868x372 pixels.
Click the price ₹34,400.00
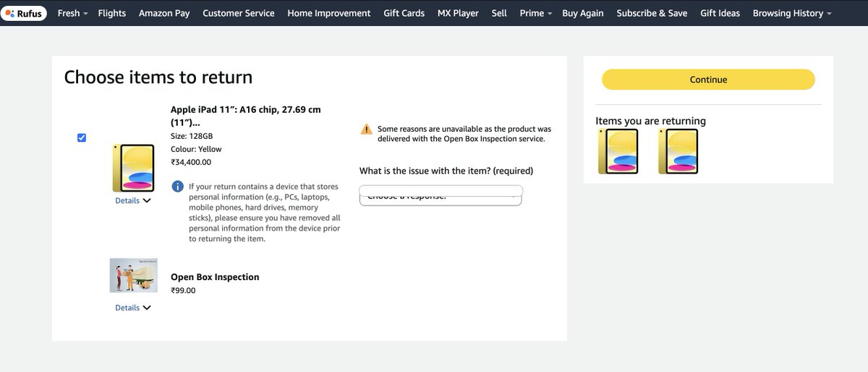[191, 162]
